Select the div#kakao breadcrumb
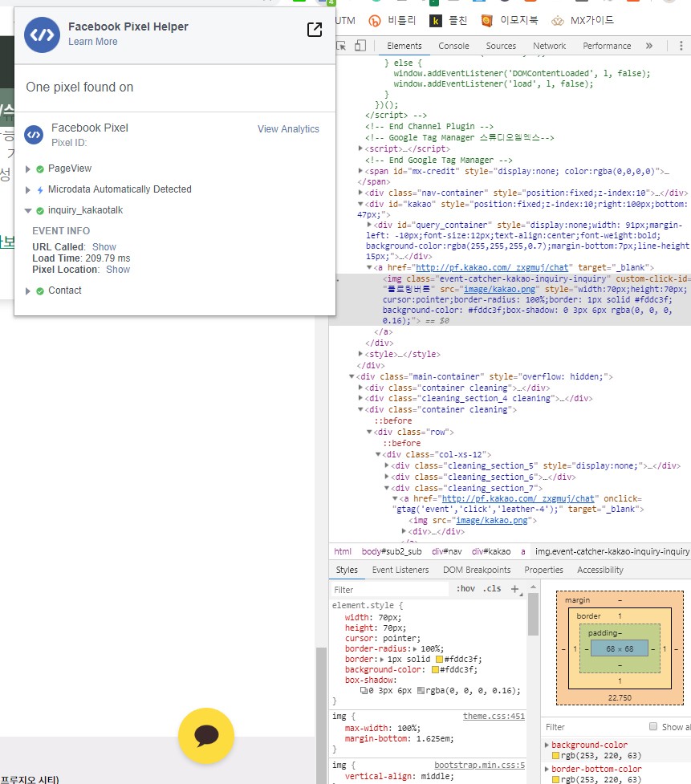Image resolution: width=691 pixels, height=784 pixels. point(491,551)
